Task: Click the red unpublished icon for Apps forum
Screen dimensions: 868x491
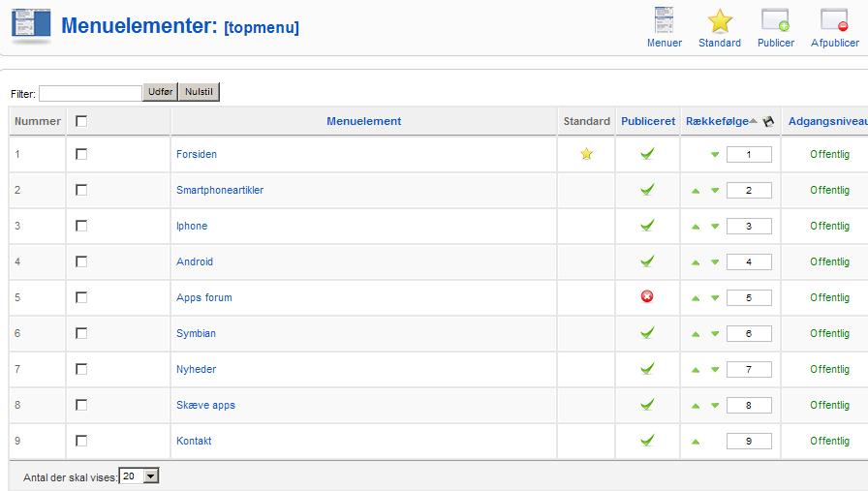Action: [647, 296]
